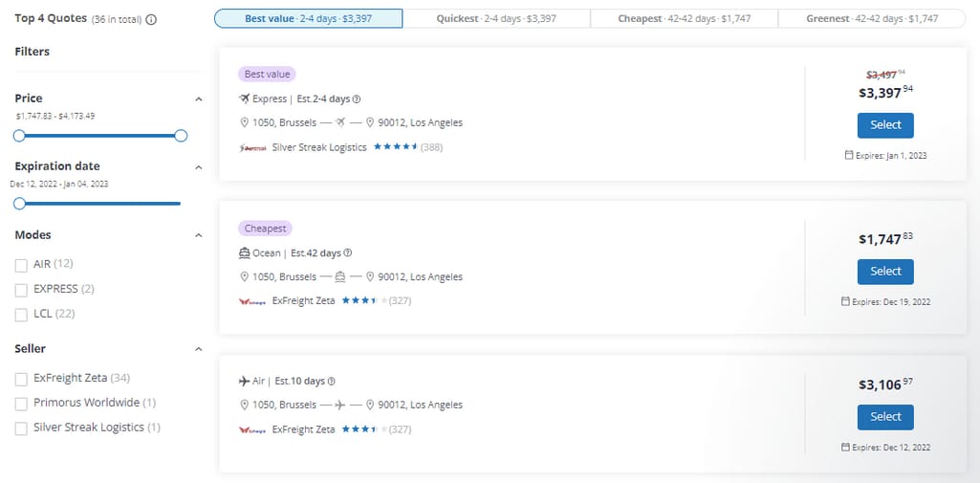Click the ExFreight Zeta name in Ocean quote
The height and width of the screenshot is (483, 980).
(304, 301)
